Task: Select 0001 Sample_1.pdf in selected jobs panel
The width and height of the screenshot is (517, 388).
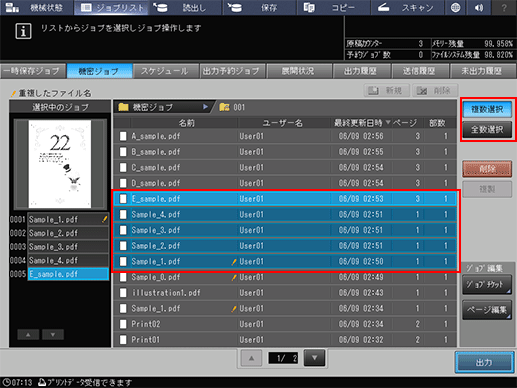Action: [x=68, y=219]
